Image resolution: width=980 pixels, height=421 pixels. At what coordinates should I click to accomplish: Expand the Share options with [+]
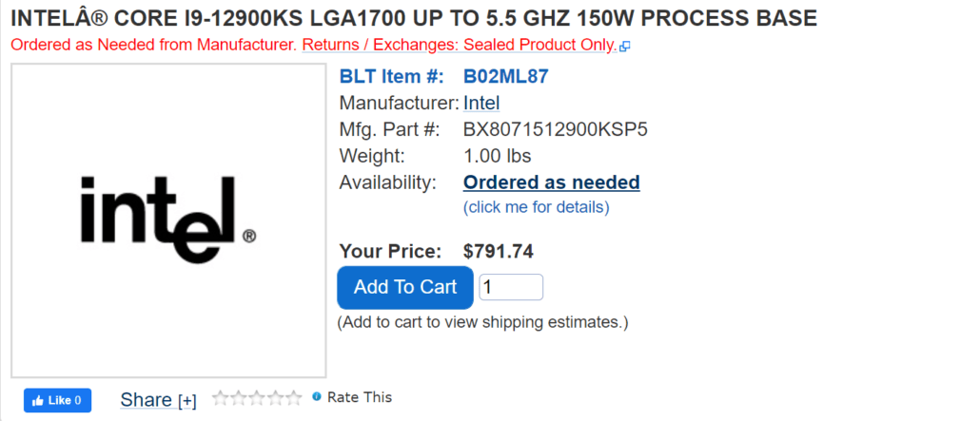pos(186,401)
